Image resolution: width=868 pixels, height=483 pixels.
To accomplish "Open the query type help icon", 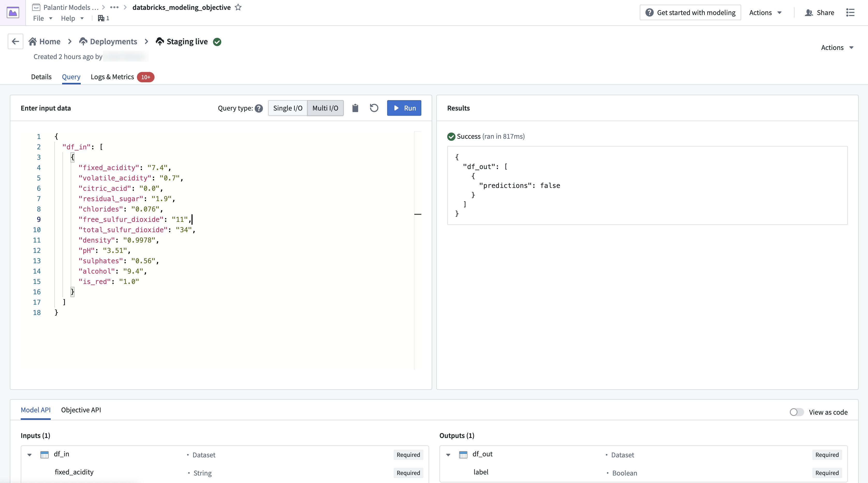I will coord(259,108).
